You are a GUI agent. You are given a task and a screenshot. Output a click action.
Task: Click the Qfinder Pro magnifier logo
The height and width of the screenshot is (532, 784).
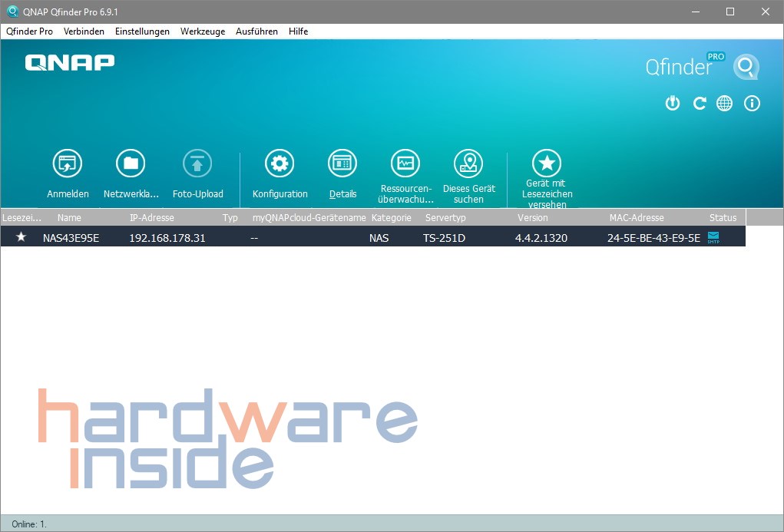click(x=746, y=67)
